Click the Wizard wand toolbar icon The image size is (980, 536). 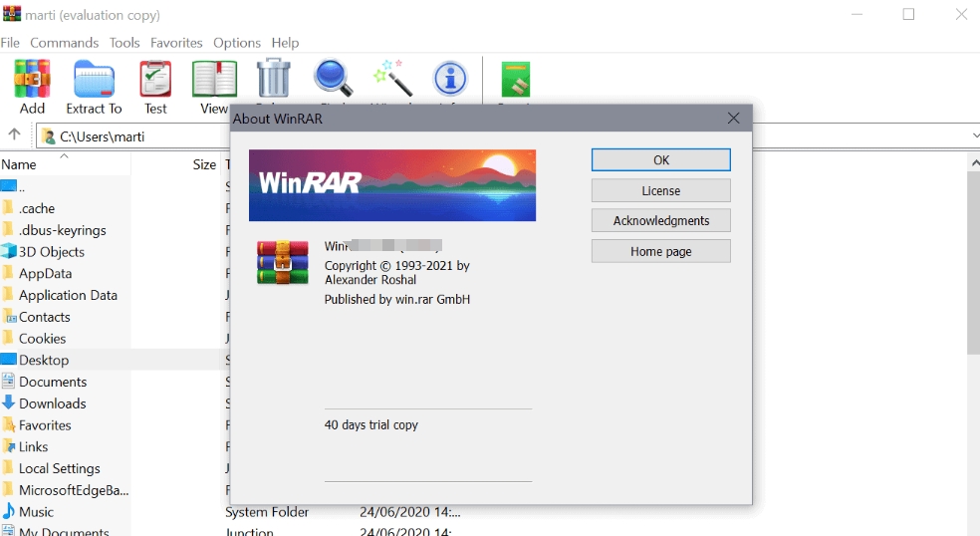[392, 78]
